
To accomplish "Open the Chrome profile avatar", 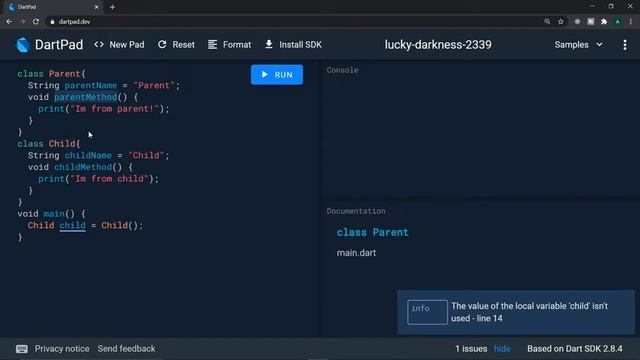I will (618, 22).
